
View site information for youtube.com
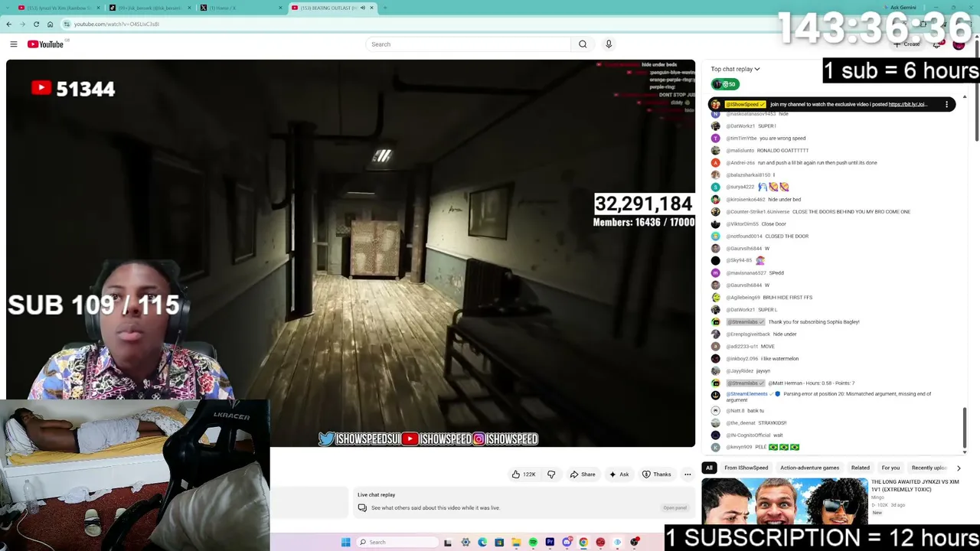click(67, 24)
